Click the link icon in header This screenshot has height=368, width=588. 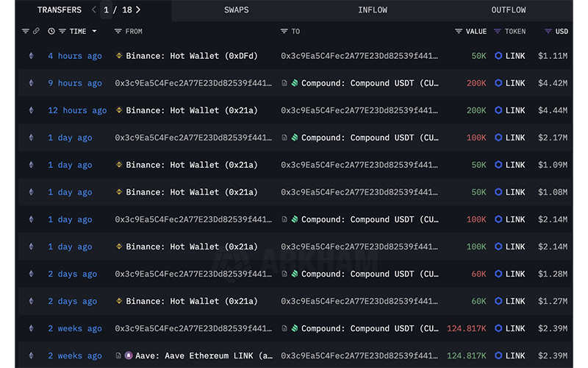point(36,31)
